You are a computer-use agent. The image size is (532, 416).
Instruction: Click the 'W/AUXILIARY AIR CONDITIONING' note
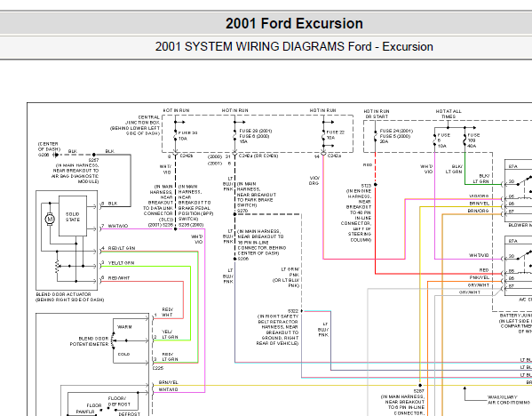pyautogui.click(x=509, y=400)
